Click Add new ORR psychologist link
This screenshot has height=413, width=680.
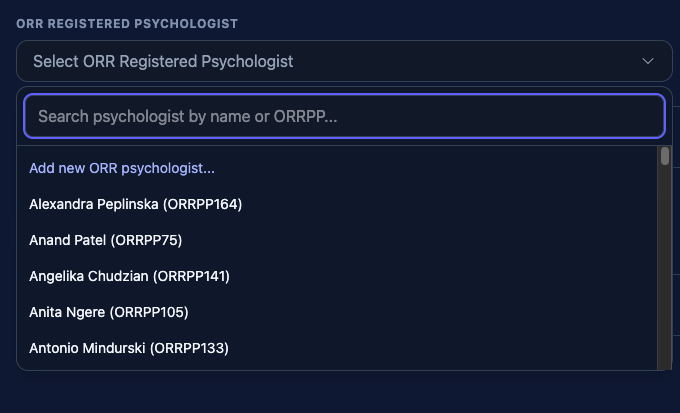click(x=122, y=168)
